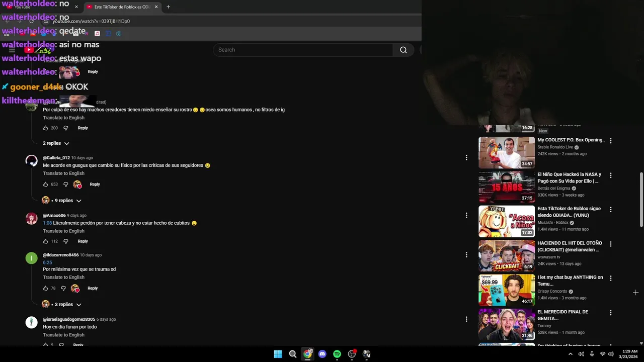The width and height of the screenshot is (644, 362).
Task: Open the Windows Start menu
Action: coord(278,354)
